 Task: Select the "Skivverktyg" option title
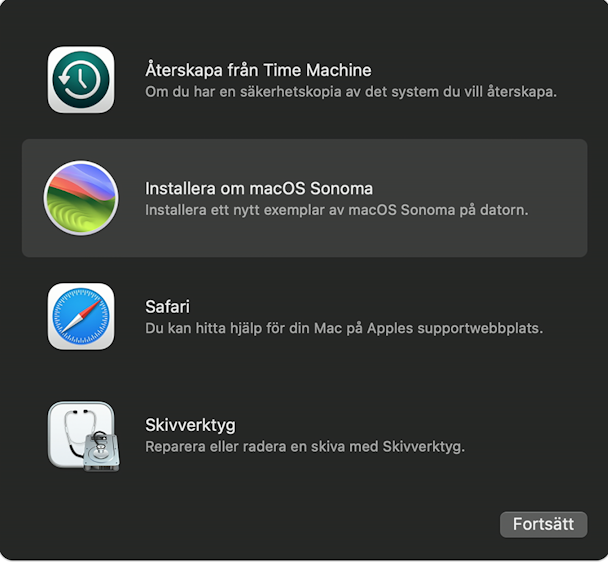(x=190, y=425)
